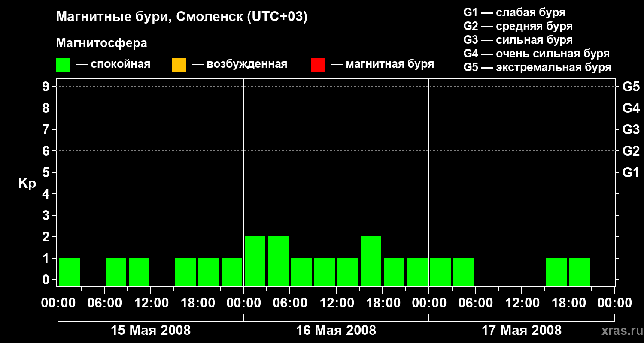
Task: Click the first Kp 2 bar on 16 May
Action: pos(255,261)
